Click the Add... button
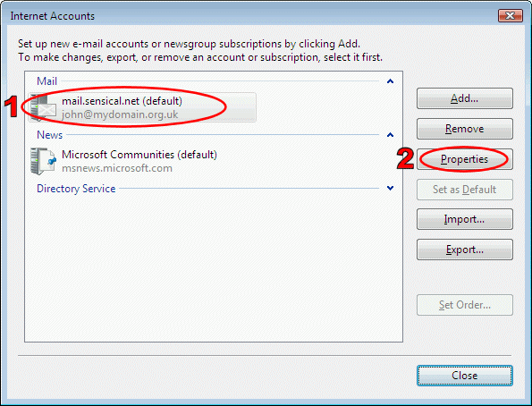Image resolution: width=532 pixels, height=406 pixels. 464,98
